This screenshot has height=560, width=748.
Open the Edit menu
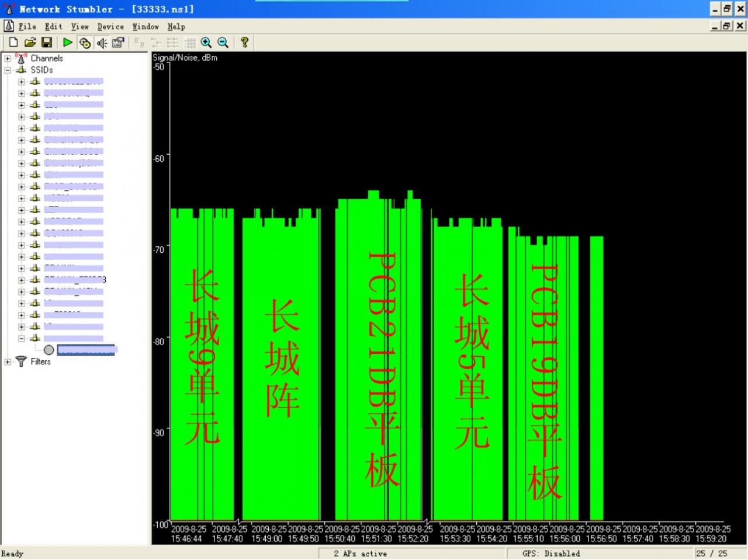coord(53,26)
